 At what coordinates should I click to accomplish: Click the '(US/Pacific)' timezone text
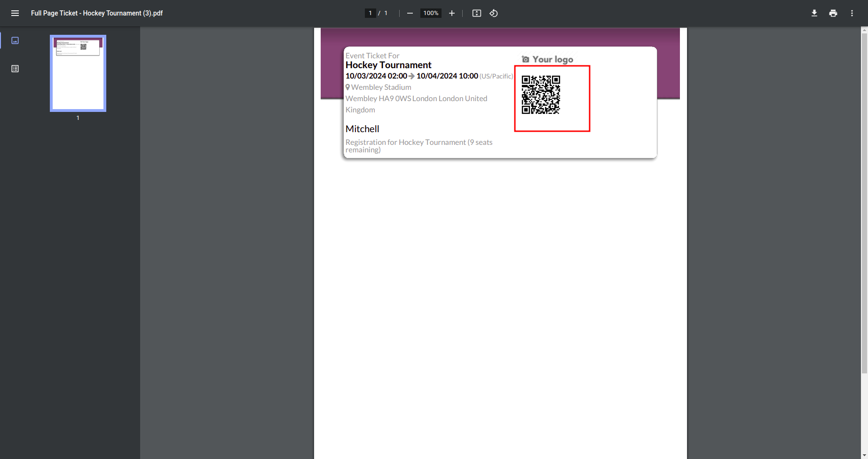click(x=497, y=76)
